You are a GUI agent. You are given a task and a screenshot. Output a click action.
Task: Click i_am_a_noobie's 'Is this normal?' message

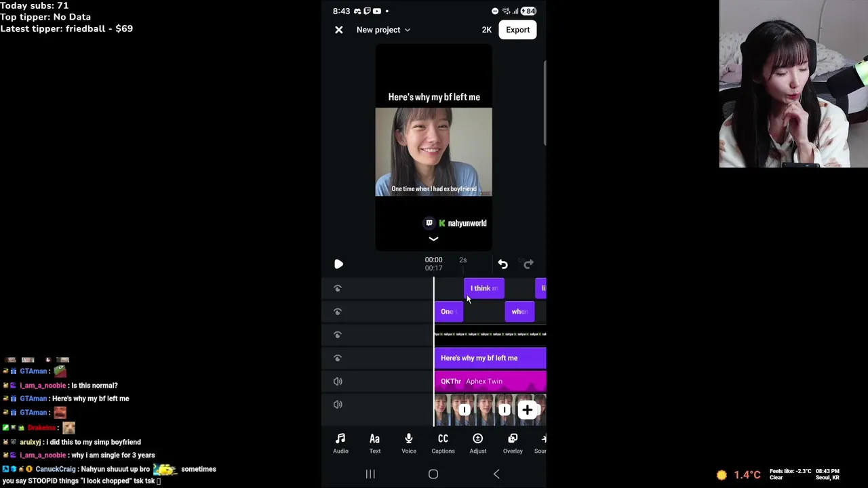click(x=94, y=386)
